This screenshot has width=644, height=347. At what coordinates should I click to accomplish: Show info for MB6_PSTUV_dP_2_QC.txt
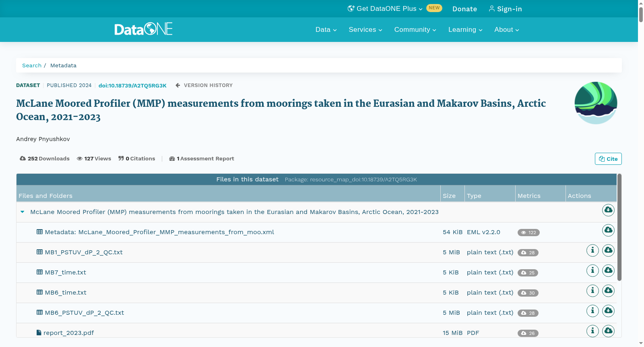click(592, 311)
